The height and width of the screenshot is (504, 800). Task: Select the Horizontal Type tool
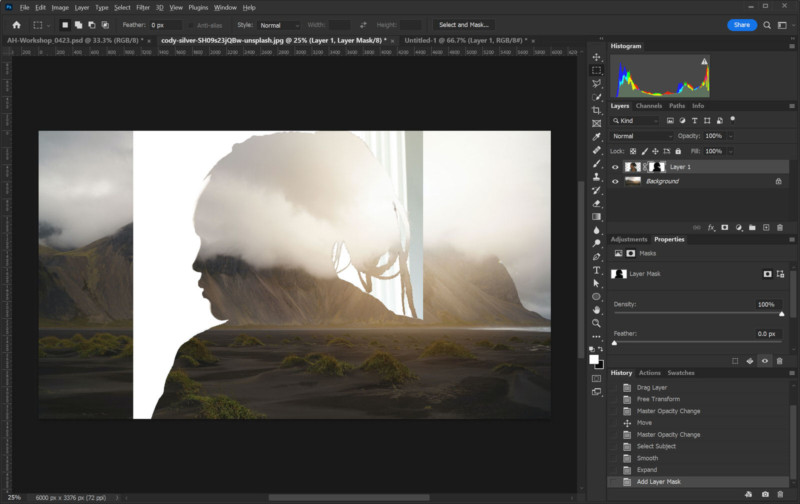pyautogui.click(x=596, y=270)
